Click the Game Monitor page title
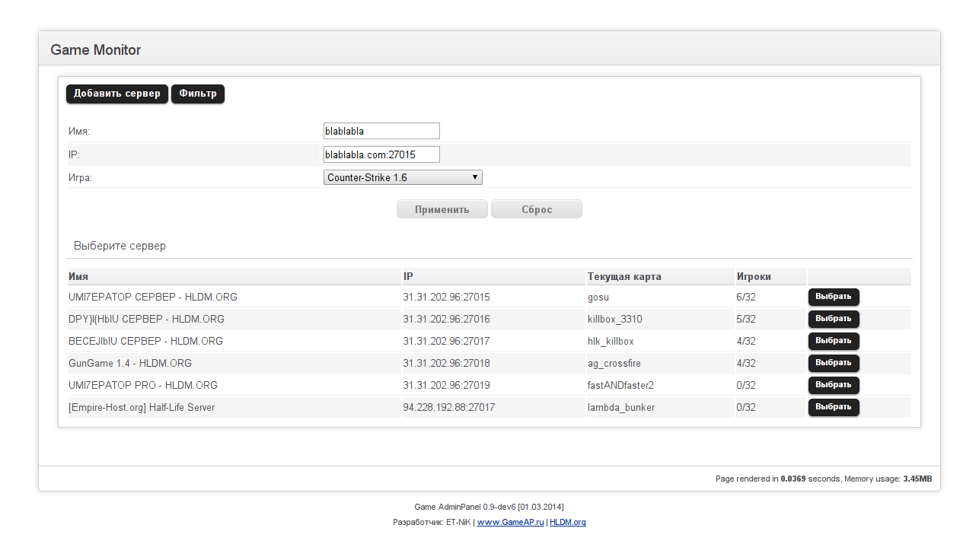This screenshot has height=560, width=979. [x=96, y=50]
